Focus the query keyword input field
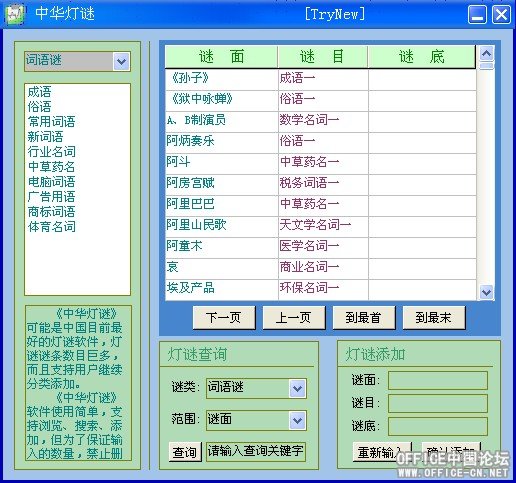This screenshot has height=483, width=516. 256,452
